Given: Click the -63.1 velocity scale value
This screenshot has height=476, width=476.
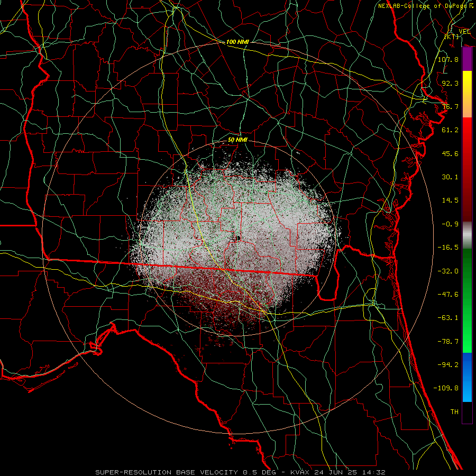Looking at the screenshot, I should coord(448,318).
